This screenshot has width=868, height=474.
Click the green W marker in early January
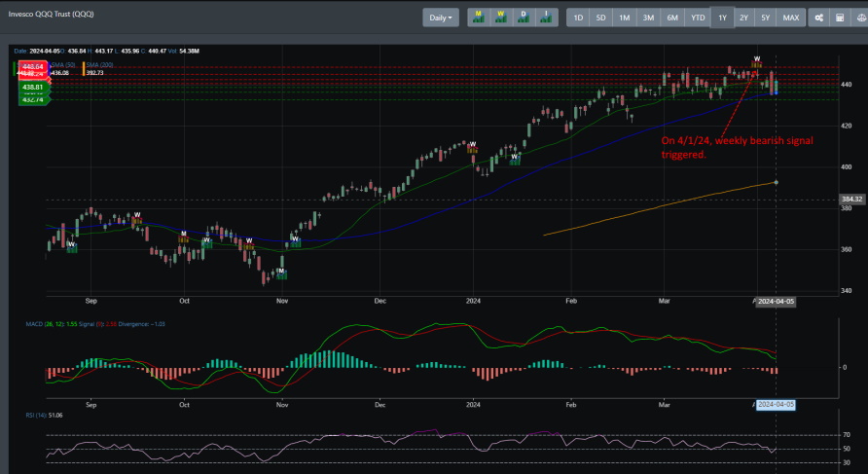coord(514,158)
